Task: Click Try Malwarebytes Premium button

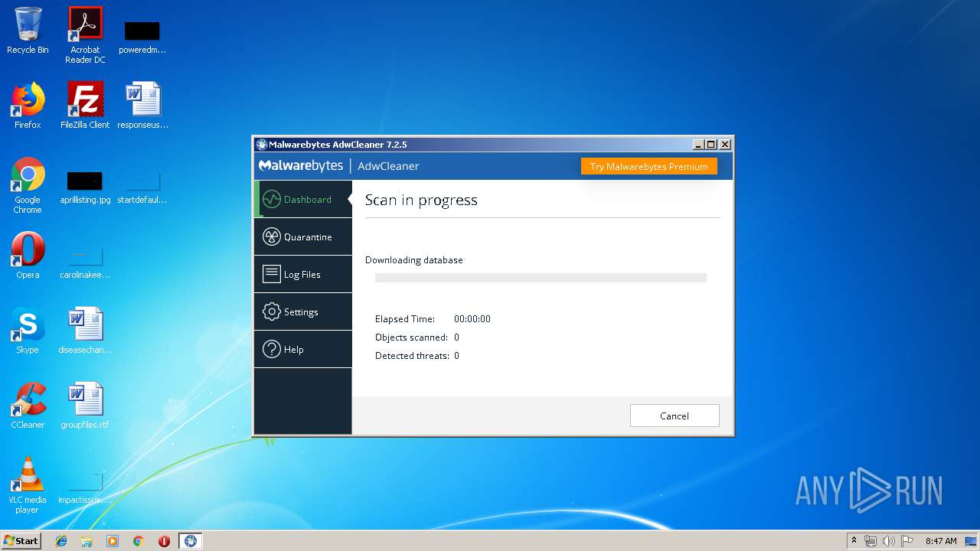Action: pos(648,166)
